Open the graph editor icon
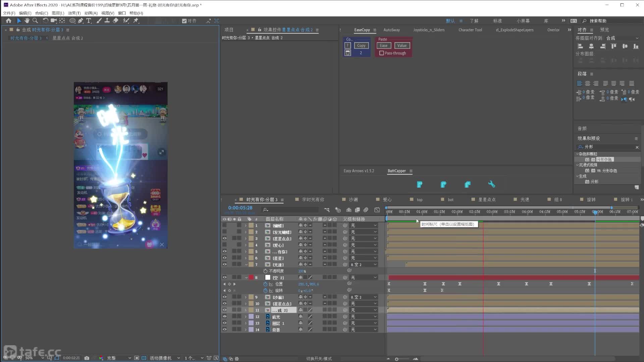644x362 pixels. 377,210
